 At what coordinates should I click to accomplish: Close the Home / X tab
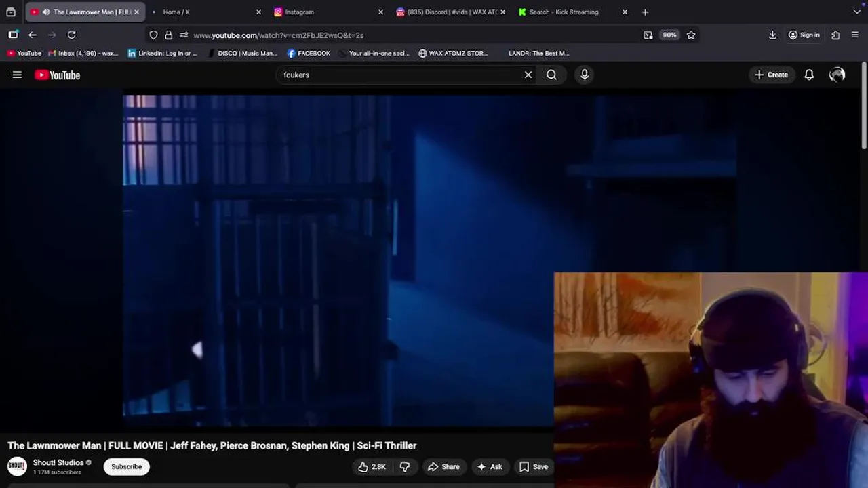click(x=258, y=12)
